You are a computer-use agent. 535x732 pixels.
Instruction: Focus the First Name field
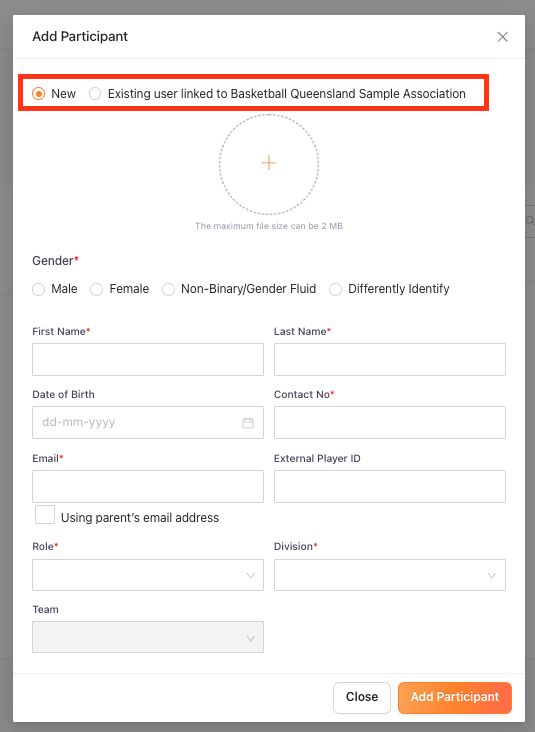[148, 359]
